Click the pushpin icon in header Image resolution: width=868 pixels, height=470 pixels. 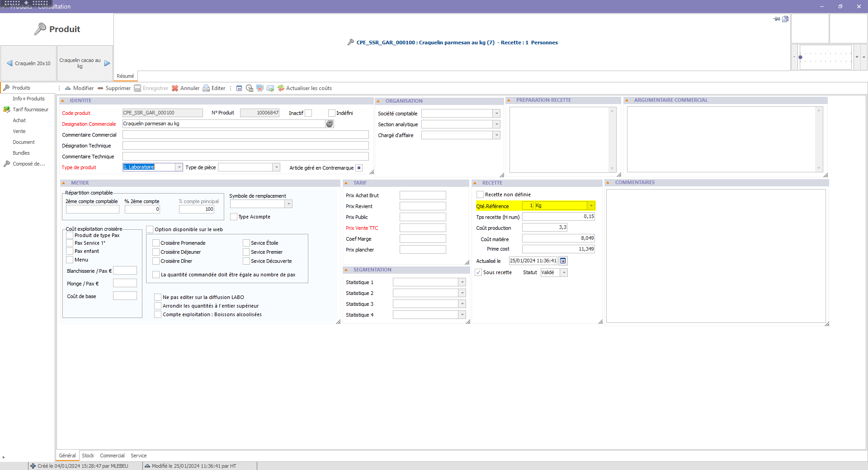point(777,19)
